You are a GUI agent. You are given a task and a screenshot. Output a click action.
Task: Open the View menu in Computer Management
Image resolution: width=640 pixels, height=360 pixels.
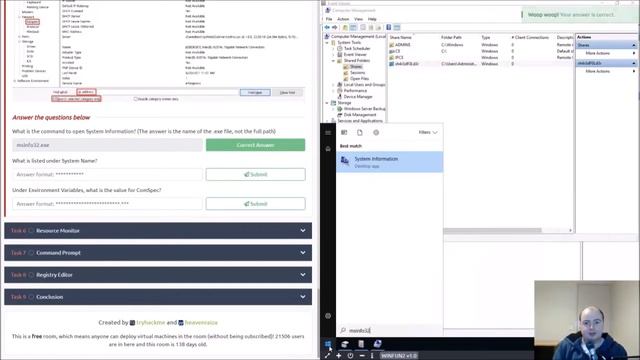[358, 19]
